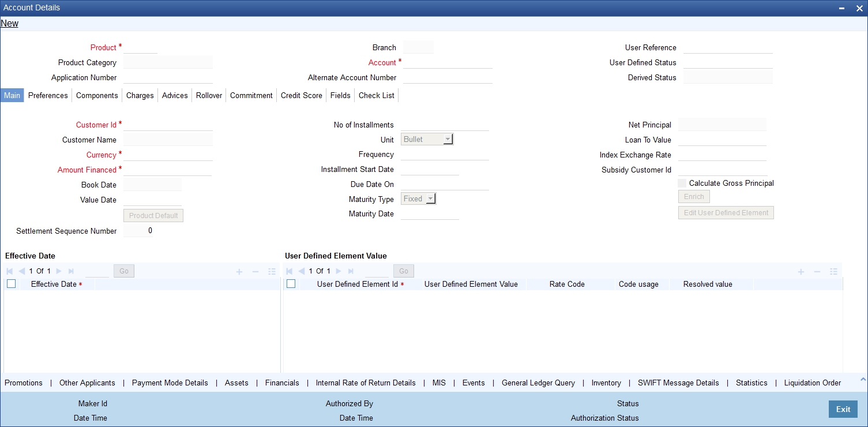This screenshot has height=427, width=868.
Task: Open Inventory link
Action: [606, 383]
